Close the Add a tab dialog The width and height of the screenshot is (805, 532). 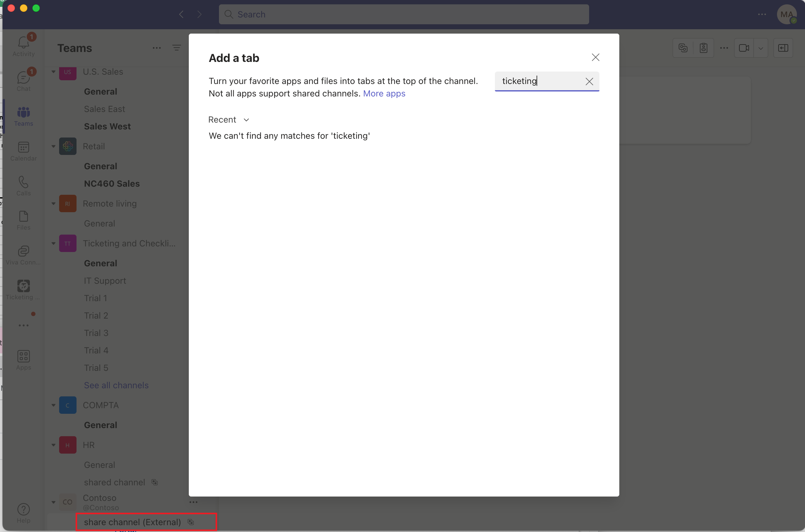pyautogui.click(x=595, y=57)
